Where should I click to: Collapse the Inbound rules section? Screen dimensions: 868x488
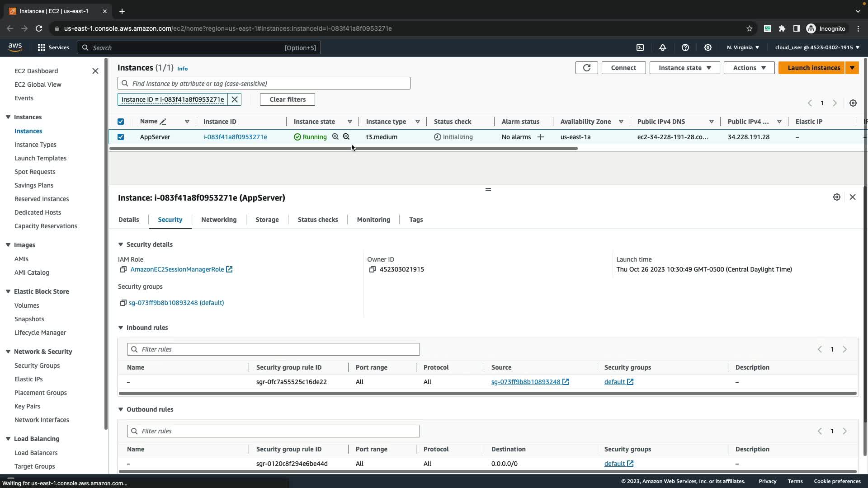(121, 328)
